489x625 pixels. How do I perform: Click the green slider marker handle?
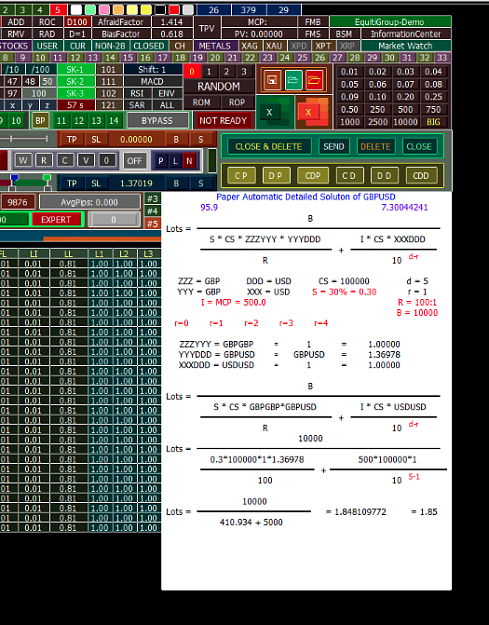(47, 178)
